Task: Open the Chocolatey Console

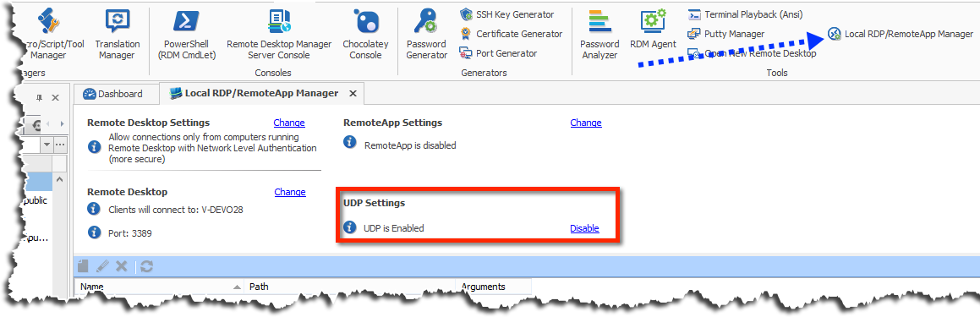Action: 365,34
